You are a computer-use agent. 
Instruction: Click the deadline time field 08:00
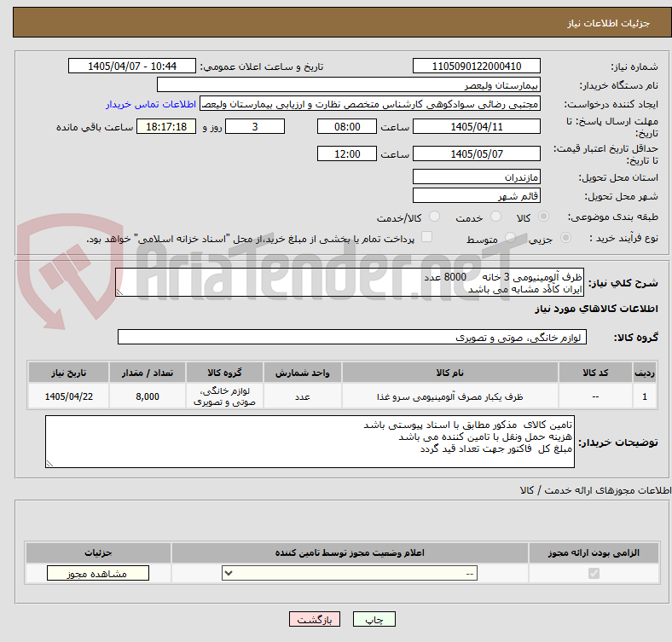[x=347, y=126]
